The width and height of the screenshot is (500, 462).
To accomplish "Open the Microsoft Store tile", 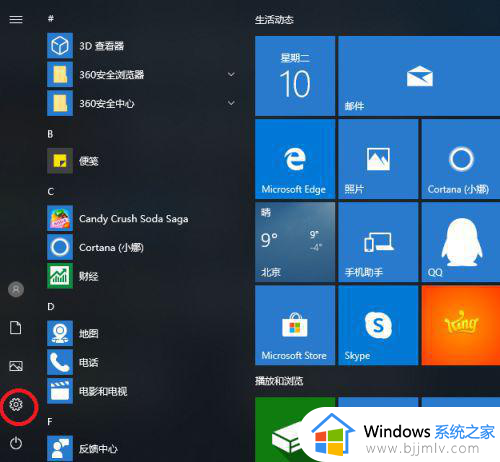I will [x=295, y=325].
